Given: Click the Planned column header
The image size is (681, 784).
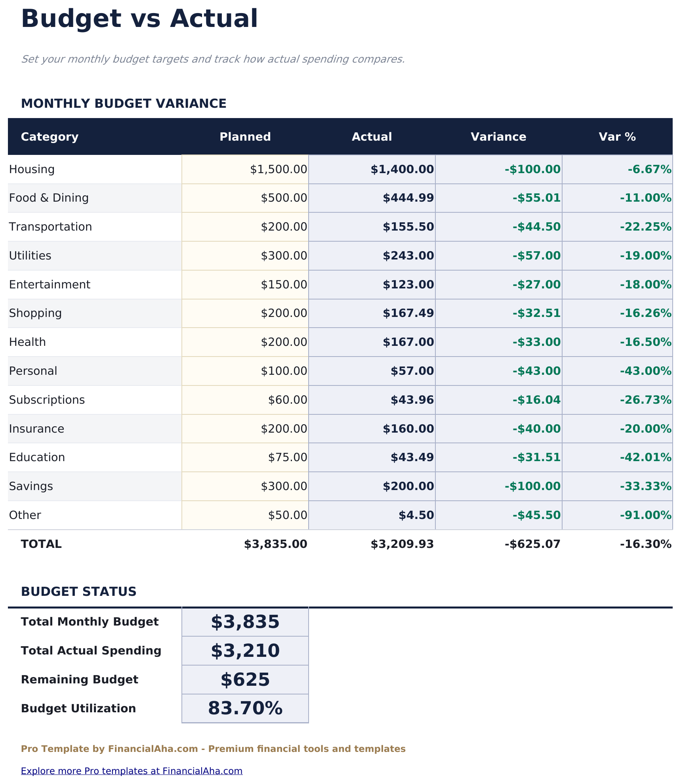Looking at the screenshot, I should (245, 137).
